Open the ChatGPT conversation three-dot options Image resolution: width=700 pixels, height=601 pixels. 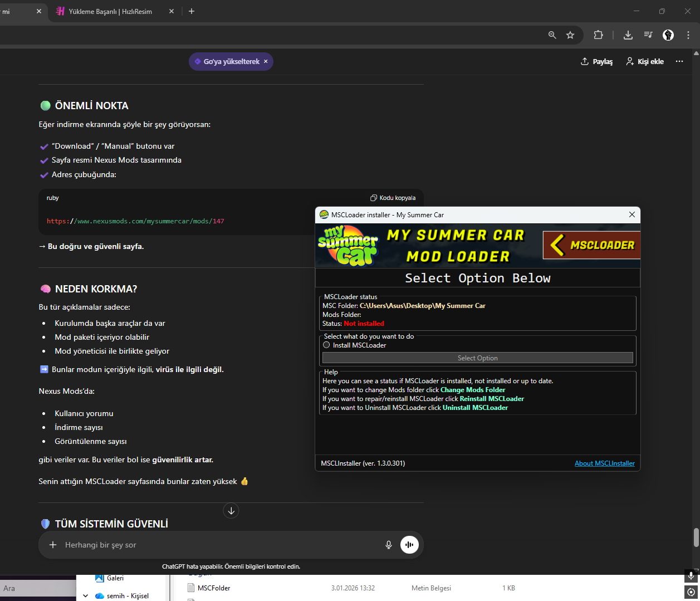click(x=679, y=61)
